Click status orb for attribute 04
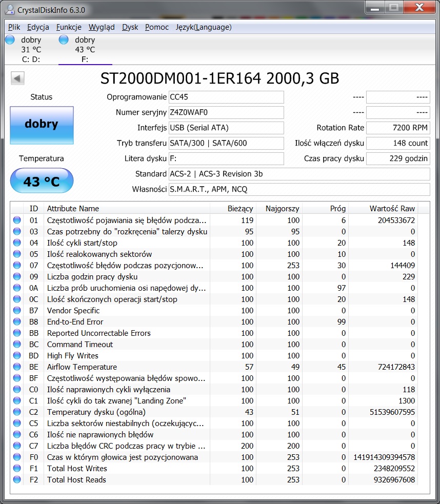The width and height of the screenshot is (440, 504). click(17, 243)
